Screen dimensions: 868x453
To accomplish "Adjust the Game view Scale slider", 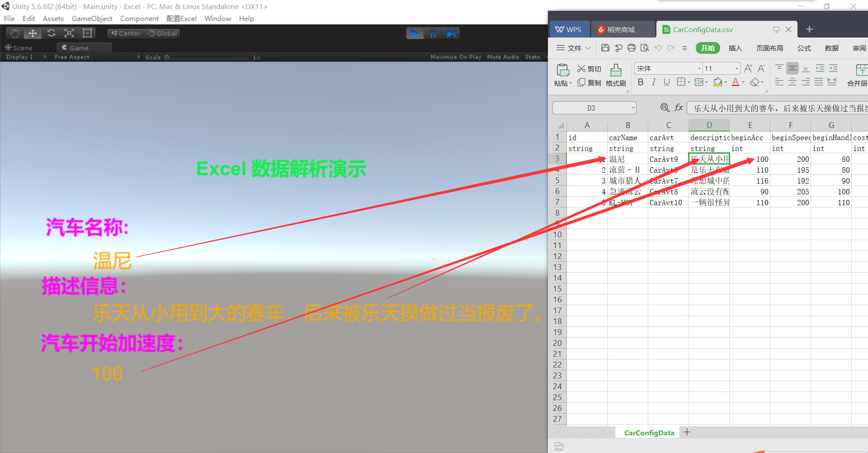I will click(x=208, y=57).
